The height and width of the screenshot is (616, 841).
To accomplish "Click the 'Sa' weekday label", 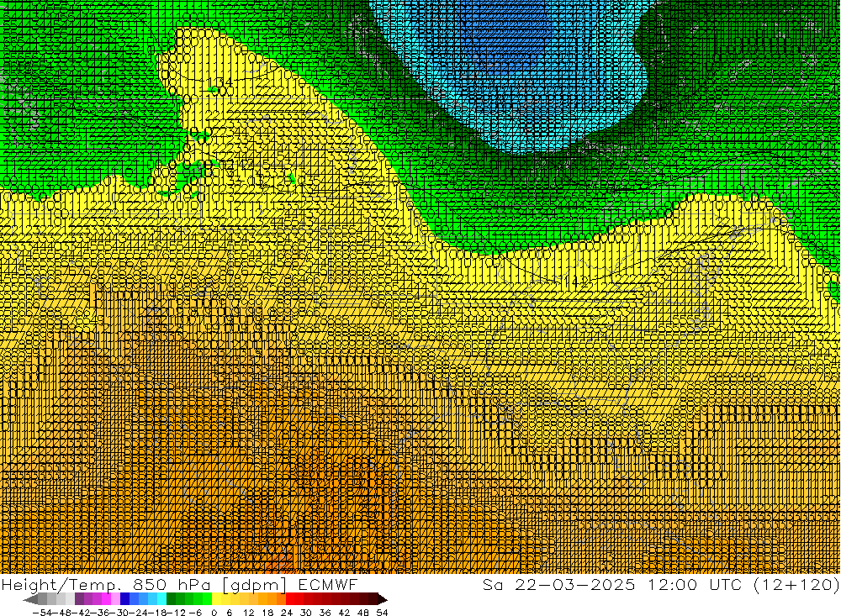I will (x=492, y=585).
